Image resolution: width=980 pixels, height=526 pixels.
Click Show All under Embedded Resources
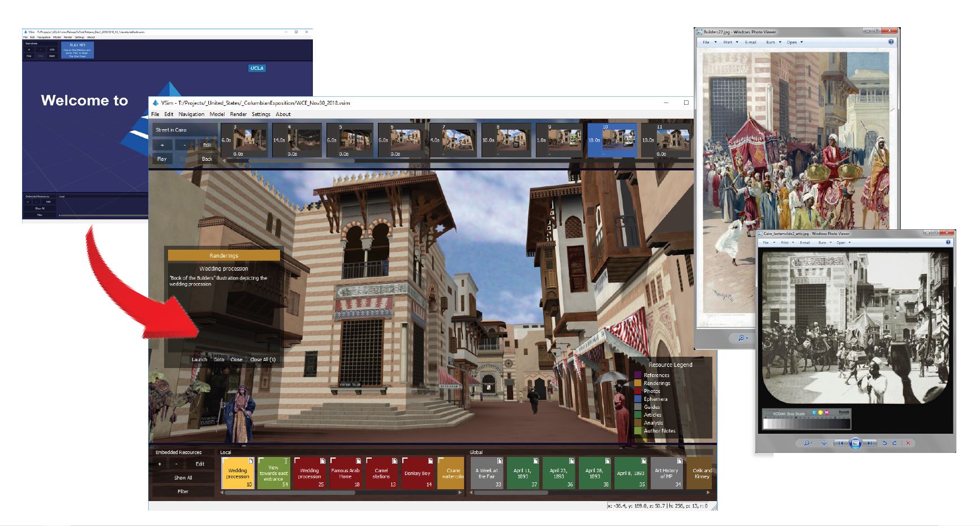pyautogui.click(x=183, y=478)
